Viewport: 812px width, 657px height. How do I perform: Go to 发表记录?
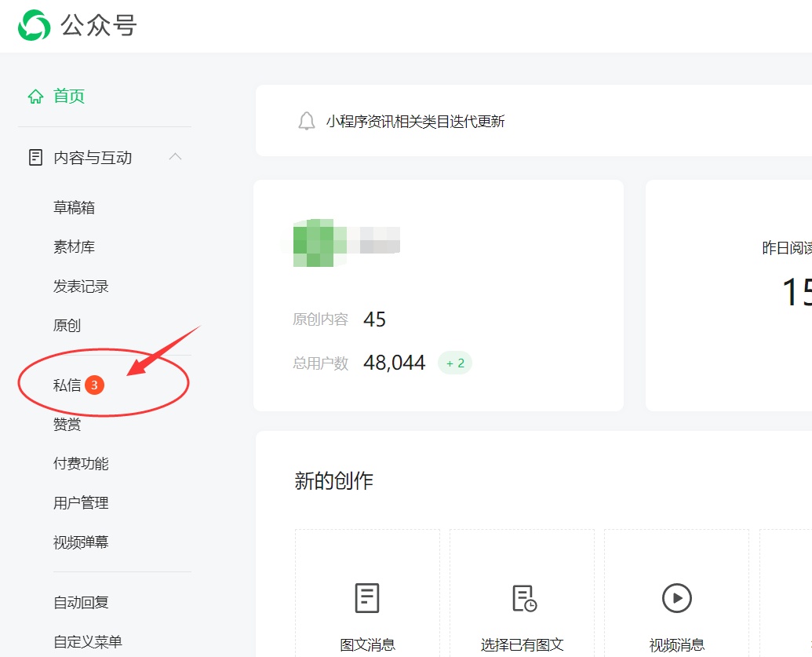81,286
